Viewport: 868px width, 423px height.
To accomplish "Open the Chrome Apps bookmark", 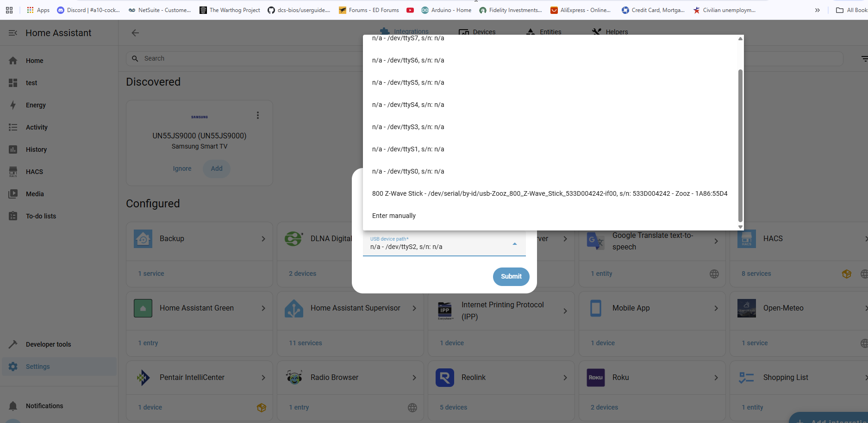I will click(x=38, y=10).
